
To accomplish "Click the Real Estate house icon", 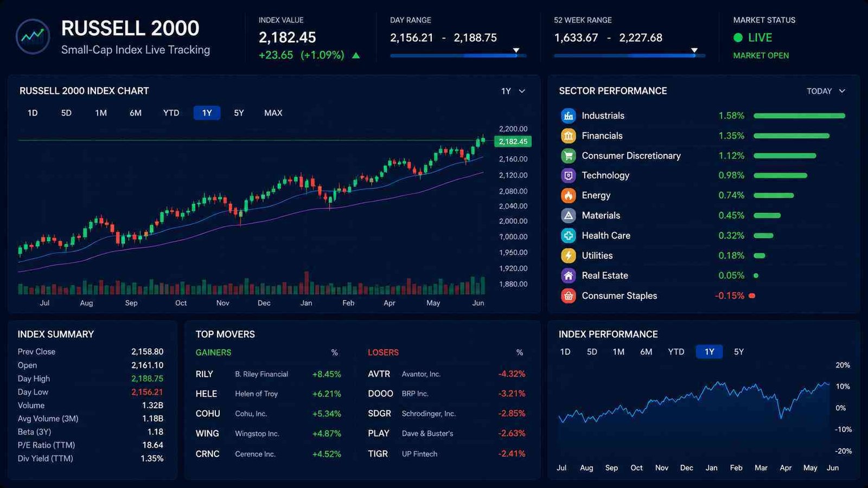I will [x=568, y=275].
